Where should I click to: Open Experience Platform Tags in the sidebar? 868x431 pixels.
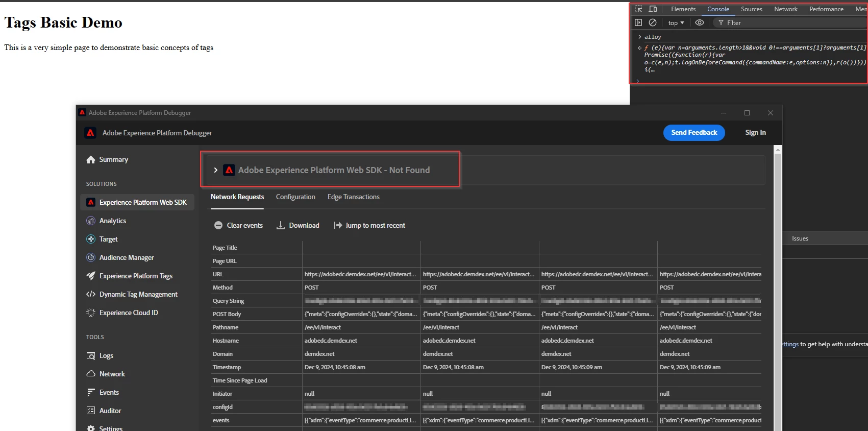[137, 276]
